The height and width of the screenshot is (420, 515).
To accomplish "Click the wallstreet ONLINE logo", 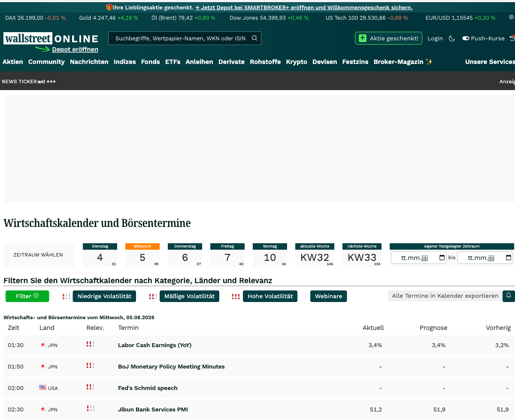I will point(51,39).
